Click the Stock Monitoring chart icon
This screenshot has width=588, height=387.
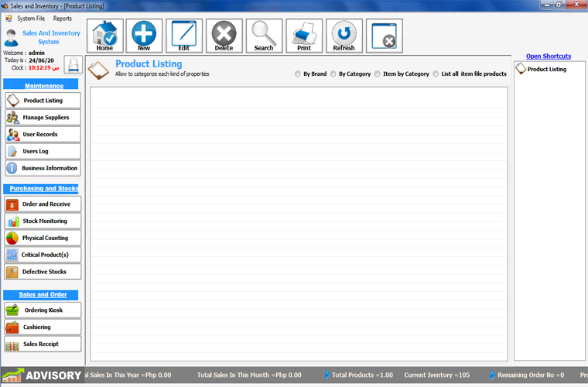[x=12, y=221]
